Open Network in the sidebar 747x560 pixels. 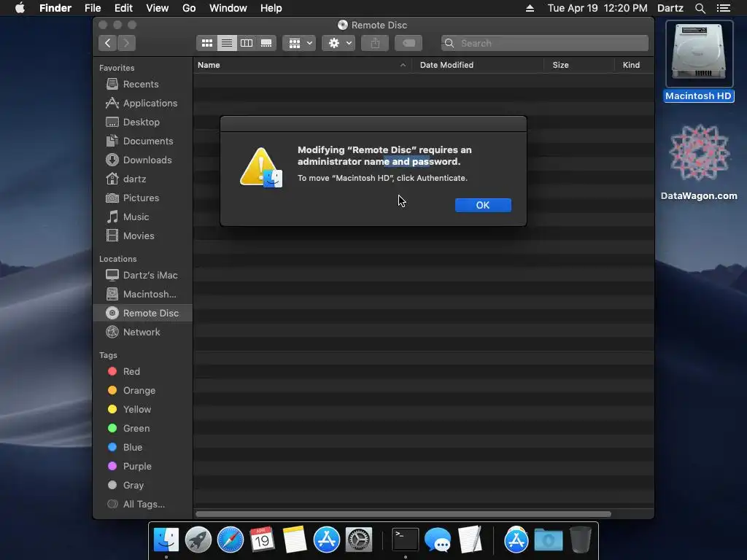[143, 332]
